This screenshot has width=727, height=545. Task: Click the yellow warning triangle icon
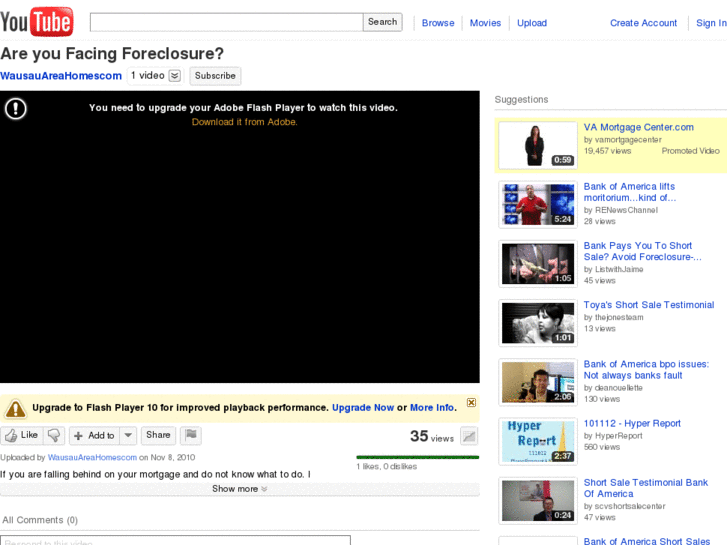(15, 408)
